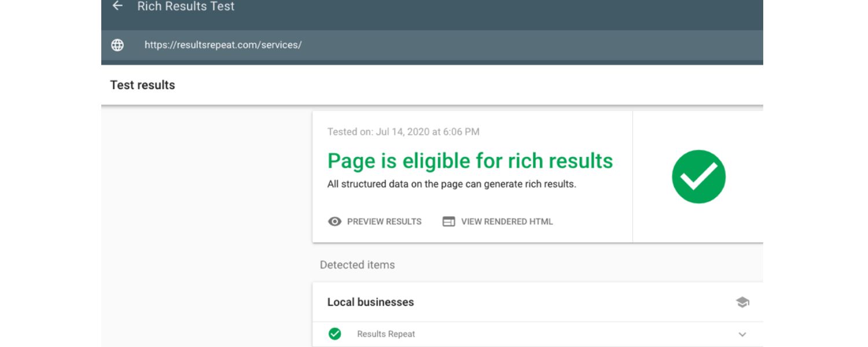Click the Rich Results Test title

186,7
